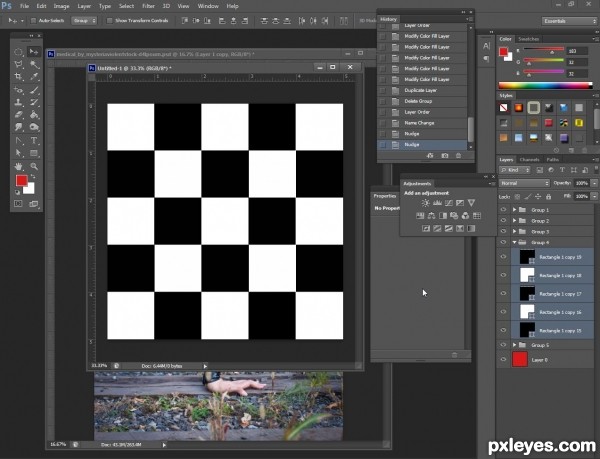Switch to the Channels tab
600x459 pixels.
(x=530, y=160)
